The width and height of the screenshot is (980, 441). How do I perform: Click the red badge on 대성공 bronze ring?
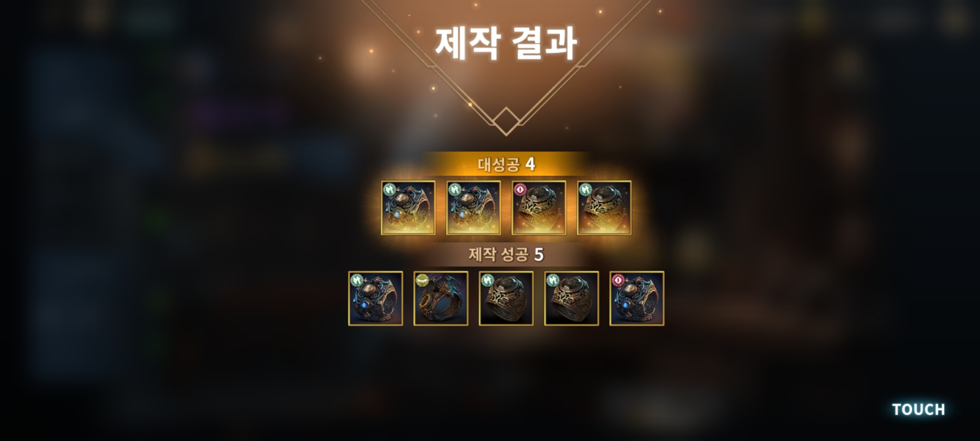tap(520, 189)
